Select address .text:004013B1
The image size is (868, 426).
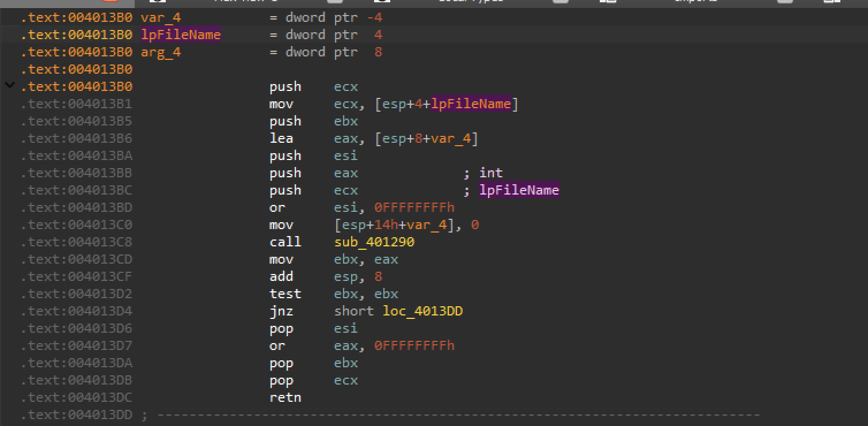pyautogui.click(x=77, y=104)
